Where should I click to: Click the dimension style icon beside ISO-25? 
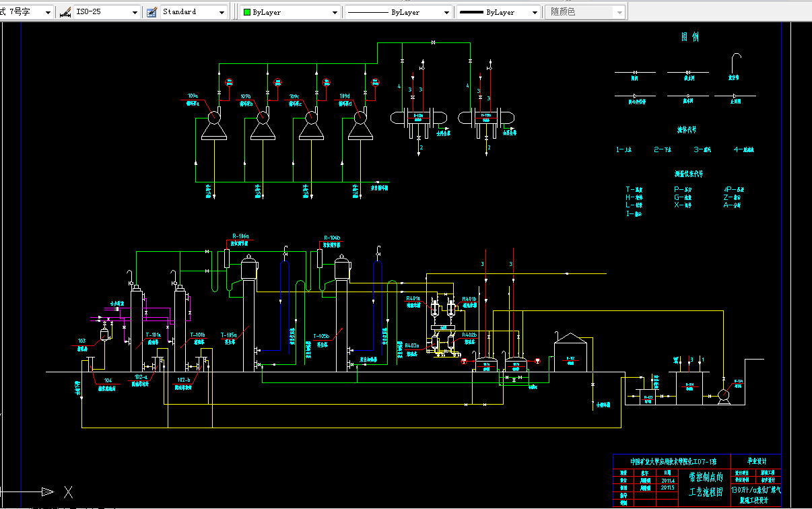click(65, 12)
